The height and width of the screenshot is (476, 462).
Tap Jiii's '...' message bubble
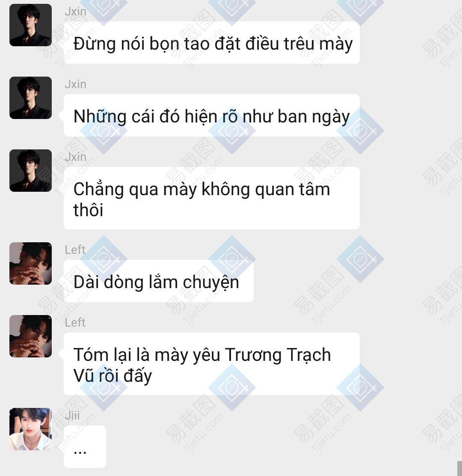tap(85, 446)
